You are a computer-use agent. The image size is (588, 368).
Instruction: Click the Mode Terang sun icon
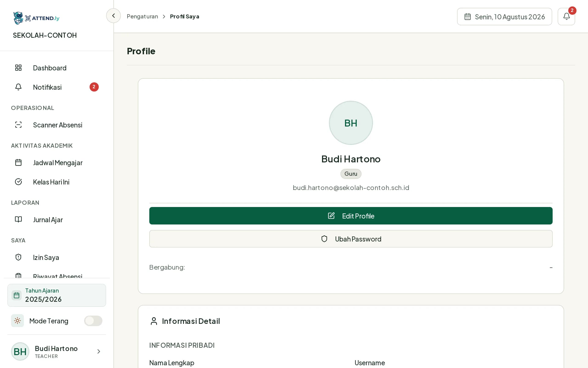point(17,321)
